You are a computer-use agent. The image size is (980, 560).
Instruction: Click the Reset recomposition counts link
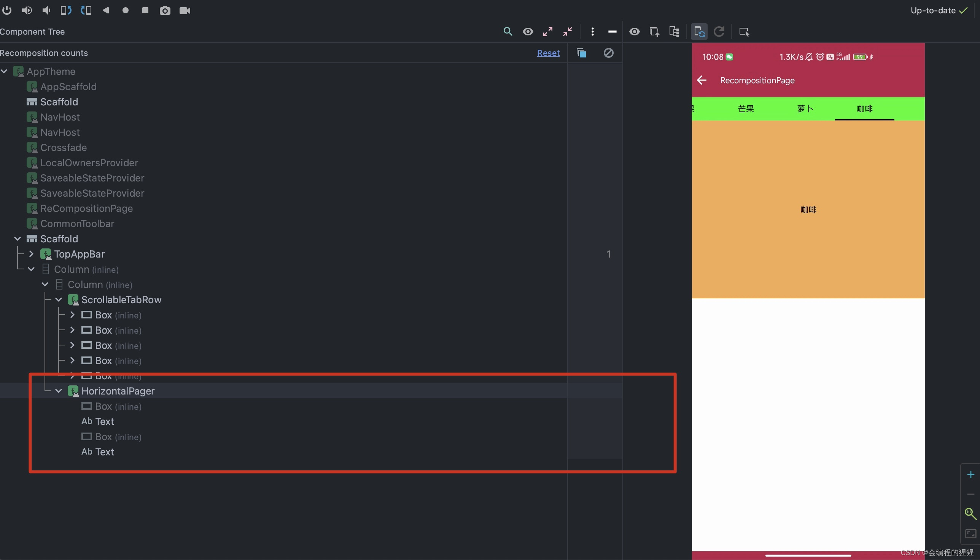pos(548,53)
